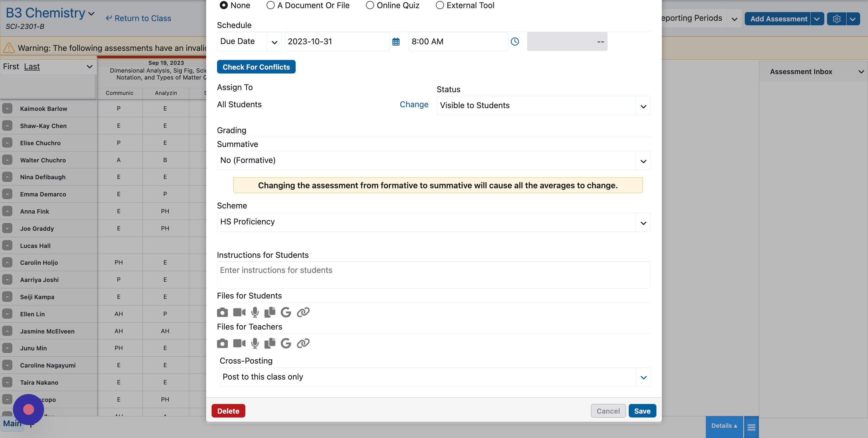This screenshot has width=868, height=438.
Task: Attach a photo under Files for Teachers
Action: (x=222, y=343)
